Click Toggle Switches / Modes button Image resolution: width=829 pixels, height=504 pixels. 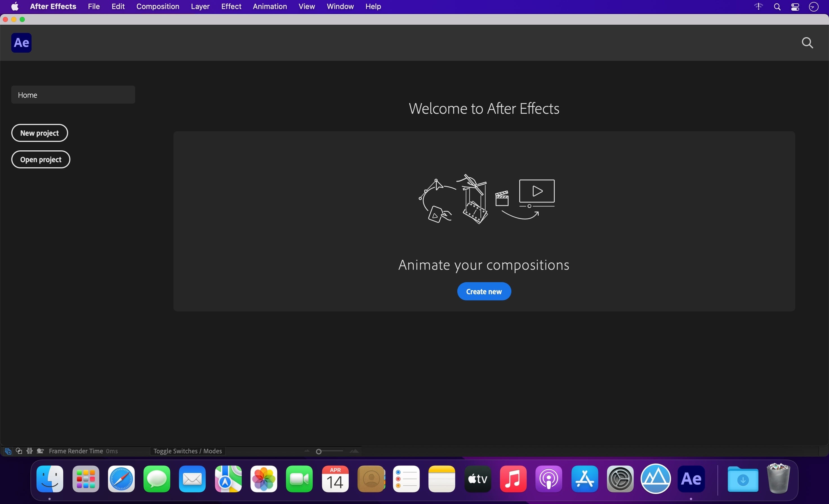point(187,451)
